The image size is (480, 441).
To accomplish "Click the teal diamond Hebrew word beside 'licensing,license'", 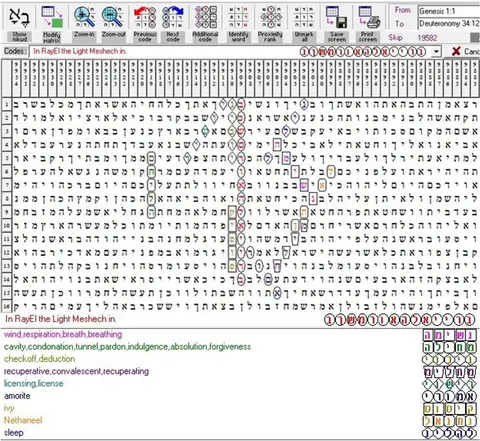I will (x=450, y=384).
